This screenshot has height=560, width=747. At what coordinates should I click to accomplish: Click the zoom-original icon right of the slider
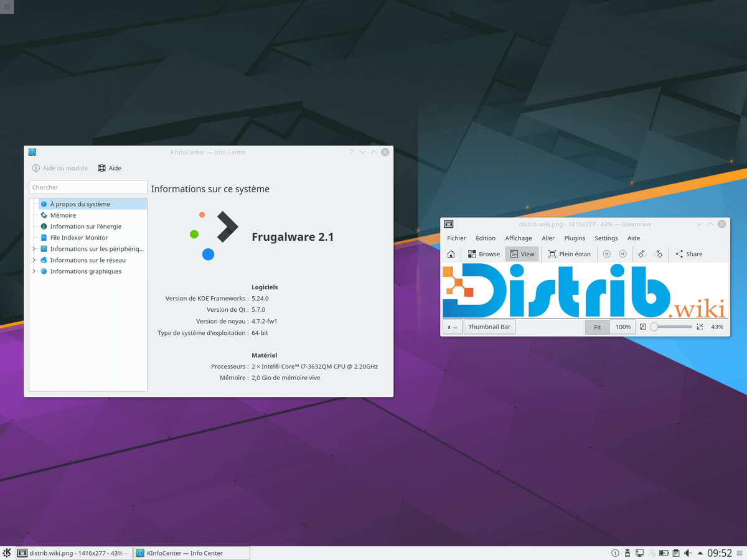pyautogui.click(x=700, y=327)
